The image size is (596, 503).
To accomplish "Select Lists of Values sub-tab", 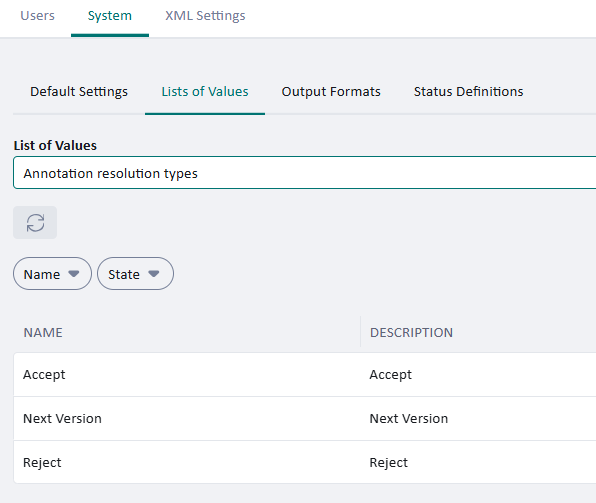I will pos(205,92).
